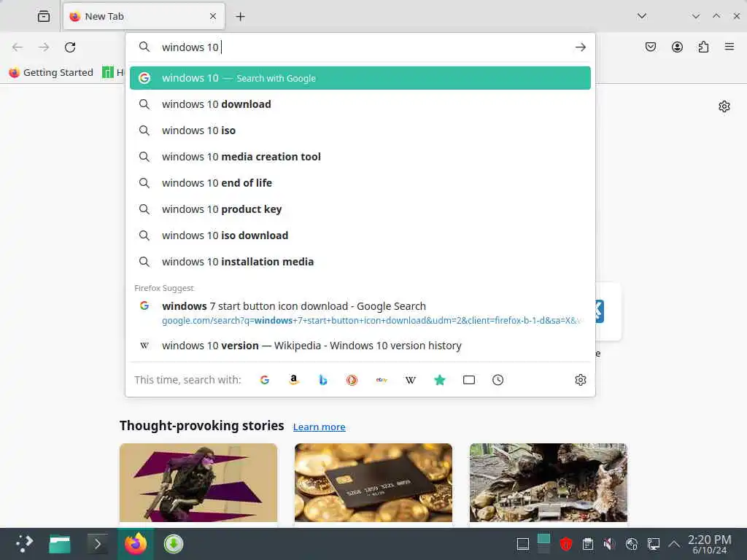Click the virtual desktop pager
747x560 pixels.
click(x=543, y=544)
